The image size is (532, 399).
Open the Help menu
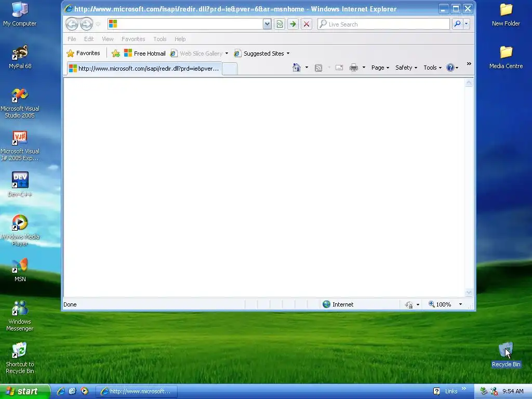[180, 39]
